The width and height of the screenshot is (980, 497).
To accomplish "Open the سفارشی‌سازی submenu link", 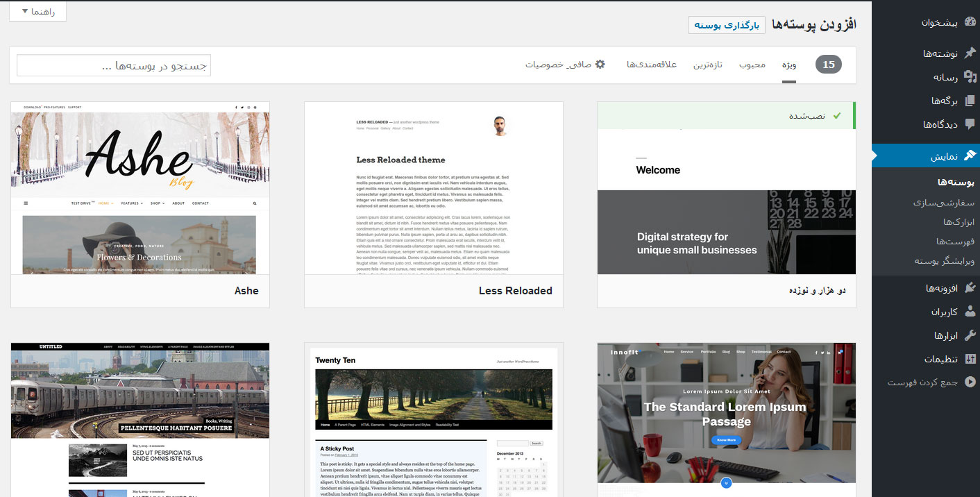I will click(x=945, y=202).
